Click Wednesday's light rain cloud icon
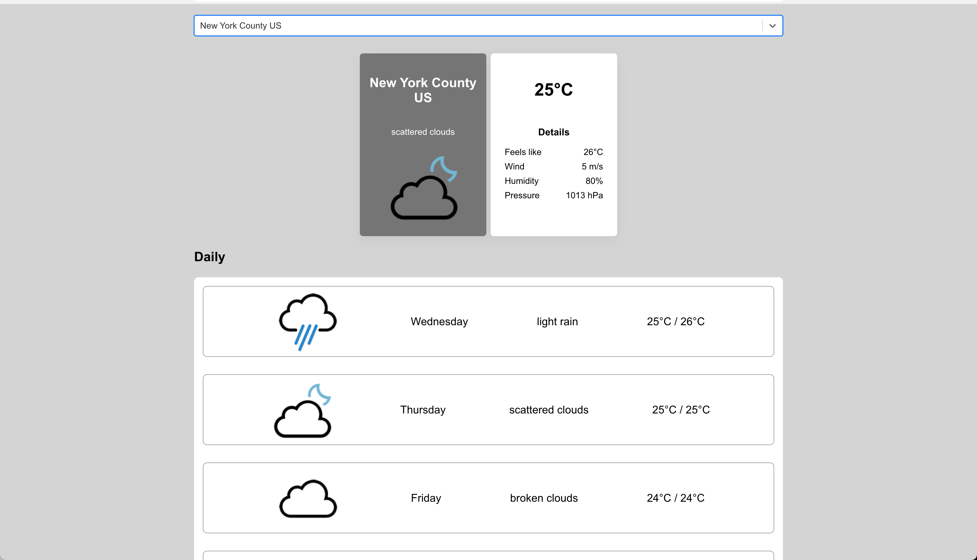Viewport: 977px width, 560px height. [307, 322]
